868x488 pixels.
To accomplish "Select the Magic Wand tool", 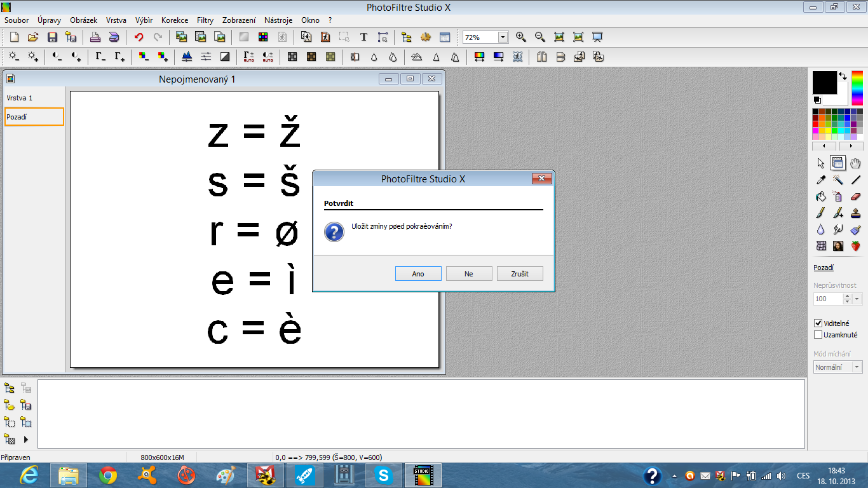I will (838, 180).
